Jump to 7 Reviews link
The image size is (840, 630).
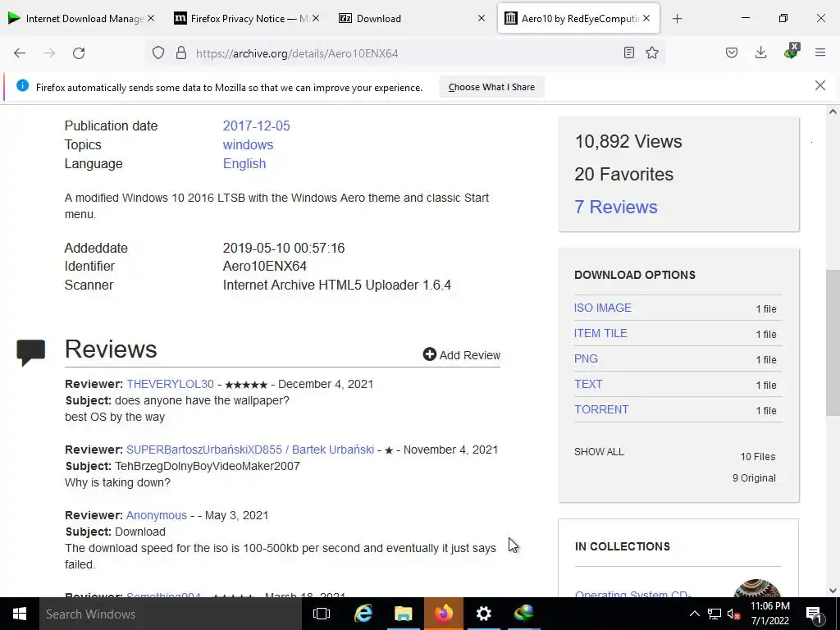click(615, 207)
